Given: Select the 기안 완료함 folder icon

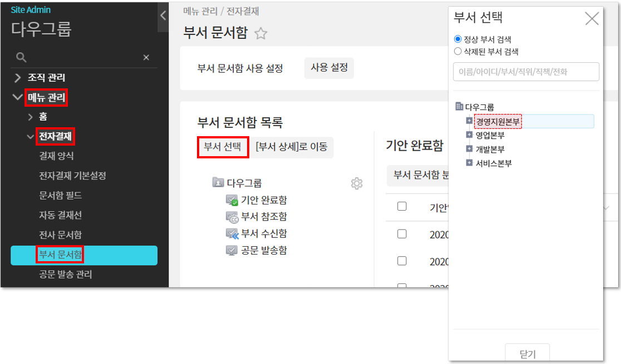Looking at the screenshot, I should [231, 200].
